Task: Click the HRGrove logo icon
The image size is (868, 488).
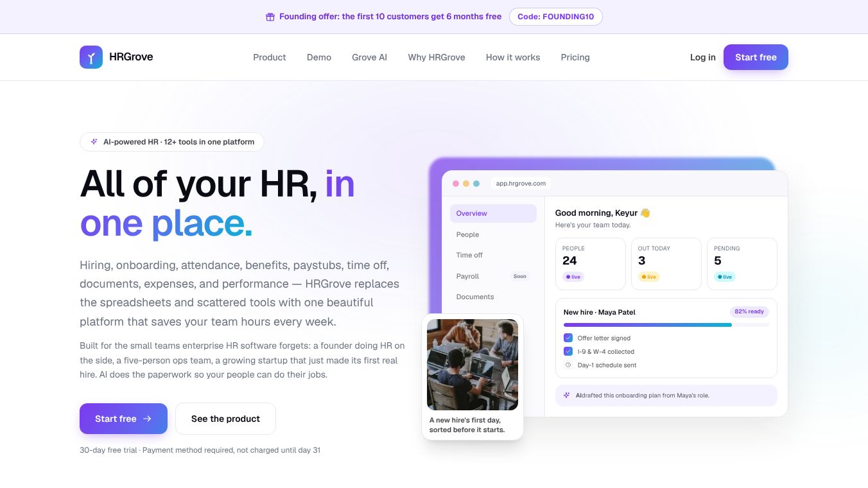Action: [x=91, y=57]
